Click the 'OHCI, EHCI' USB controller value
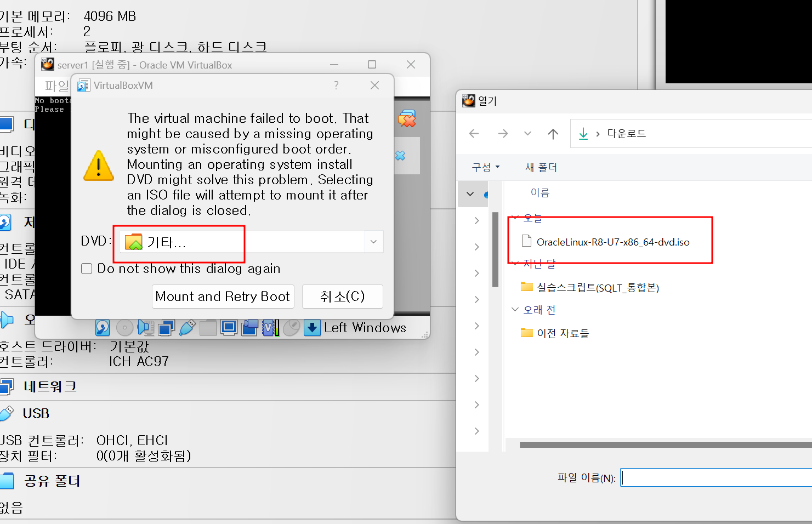 pyautogui.click(x=132, y=441)
